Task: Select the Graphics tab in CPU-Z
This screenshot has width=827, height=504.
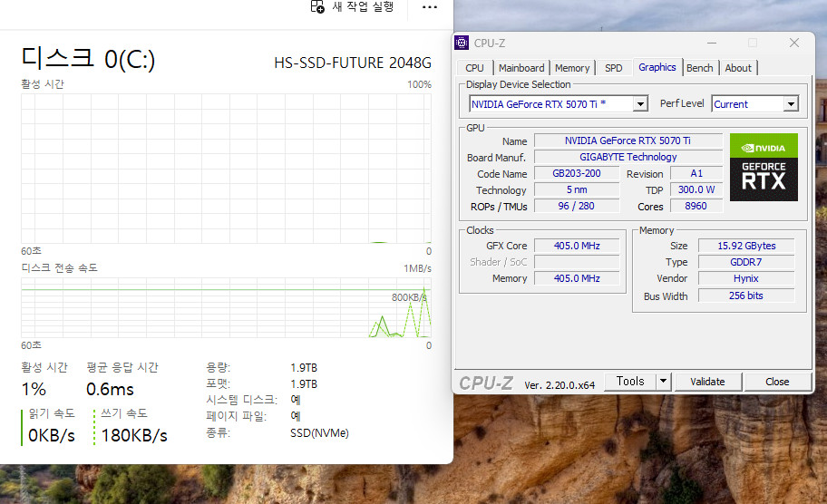Action: [x=657, y=67]
